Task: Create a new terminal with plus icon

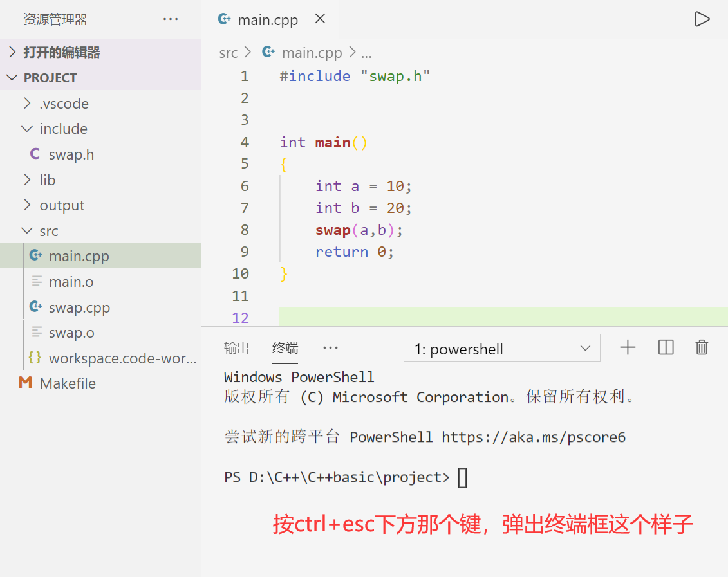Action: tap(627, 347)
